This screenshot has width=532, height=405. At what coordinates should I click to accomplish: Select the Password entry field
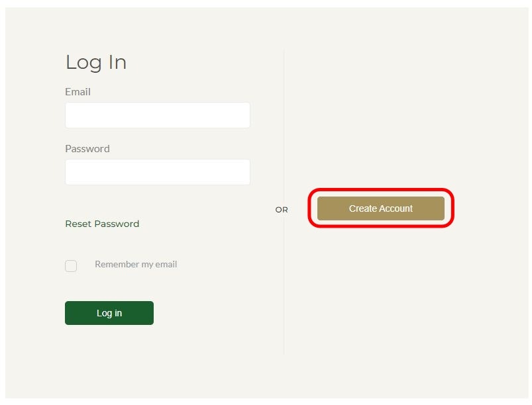157,172
